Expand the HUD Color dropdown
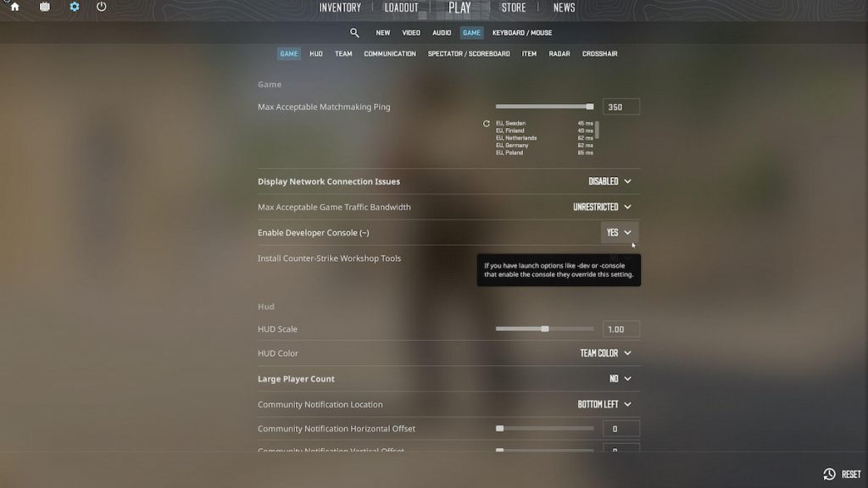868x488 pixels. [605, 353]
